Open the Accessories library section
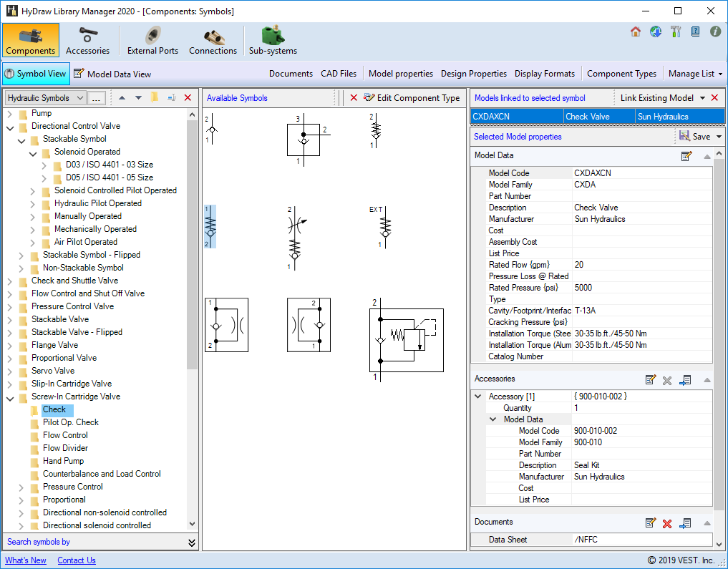 [87, 42]
